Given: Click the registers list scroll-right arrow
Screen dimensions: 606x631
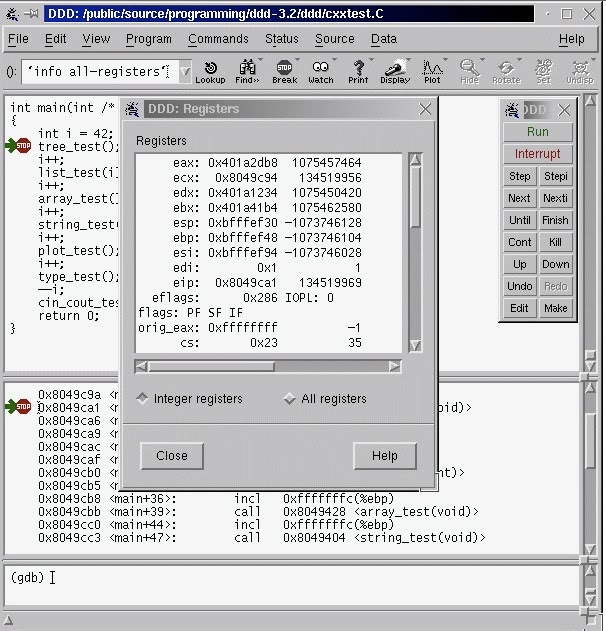Looking at the screenshot, I should (395, 367).
